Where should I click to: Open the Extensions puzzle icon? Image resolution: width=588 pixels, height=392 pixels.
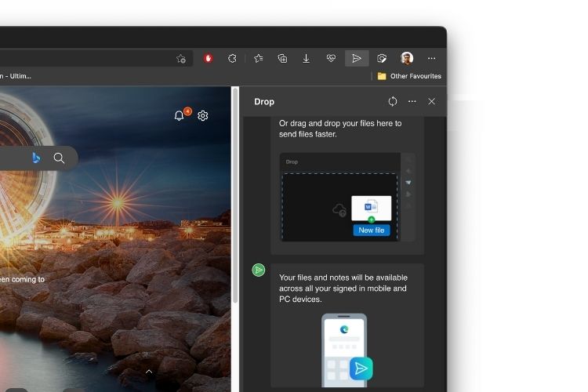pos(232,59)
